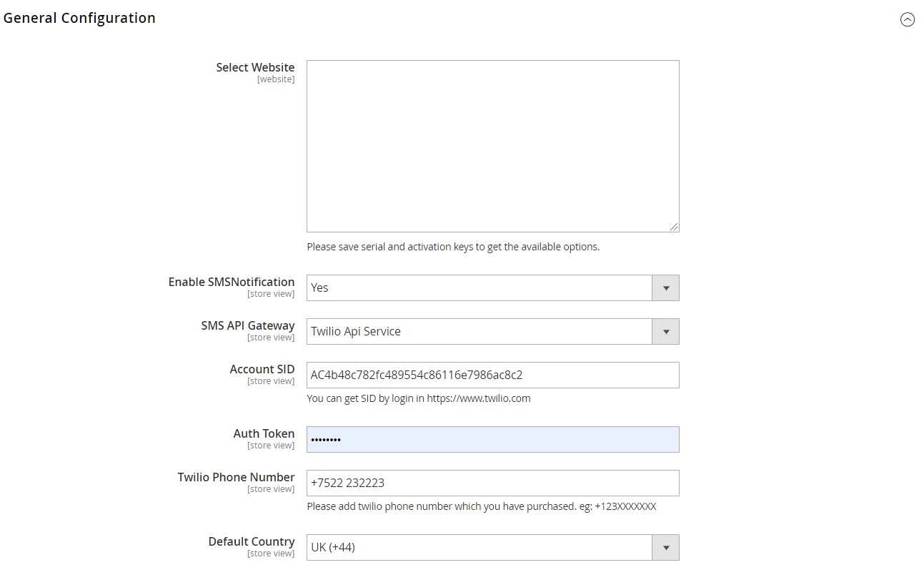Open the Default Country dropdown arrow

click(665, 548)
